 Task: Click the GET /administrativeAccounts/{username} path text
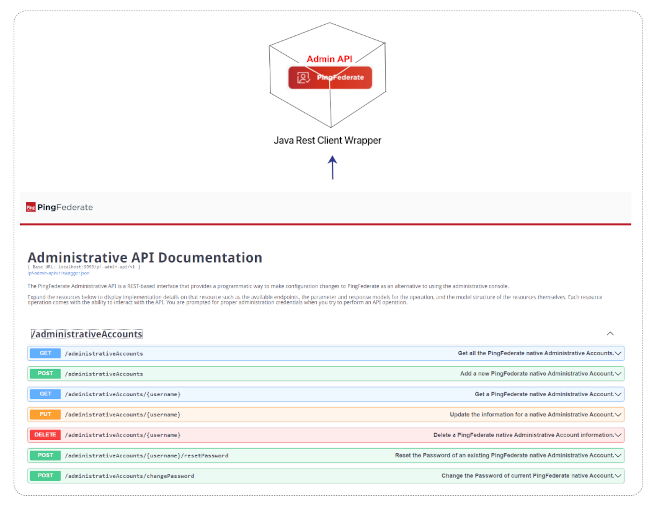[122, 394]
